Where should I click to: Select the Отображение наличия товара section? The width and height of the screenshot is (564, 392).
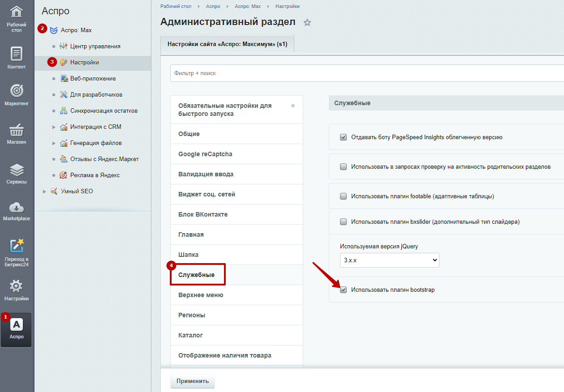237,355
